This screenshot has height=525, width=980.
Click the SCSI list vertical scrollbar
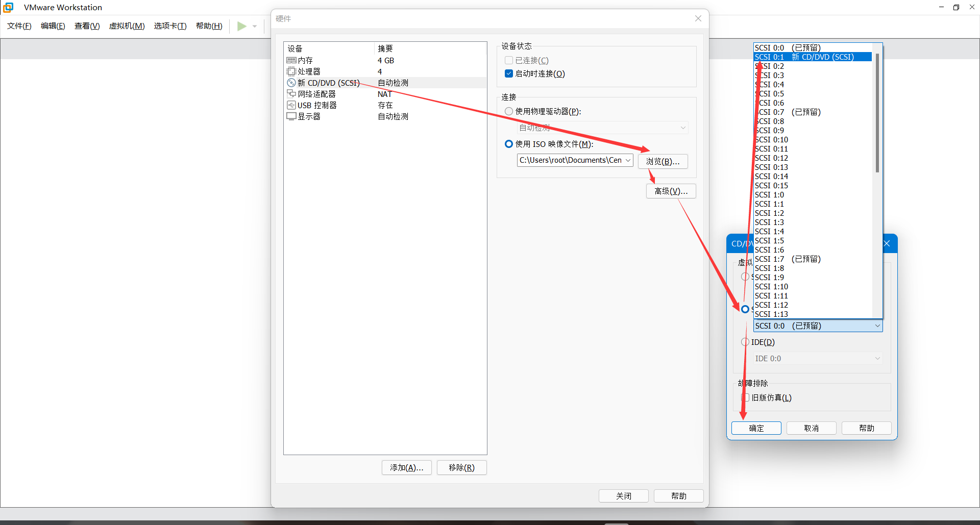click(x=877, y=113)
